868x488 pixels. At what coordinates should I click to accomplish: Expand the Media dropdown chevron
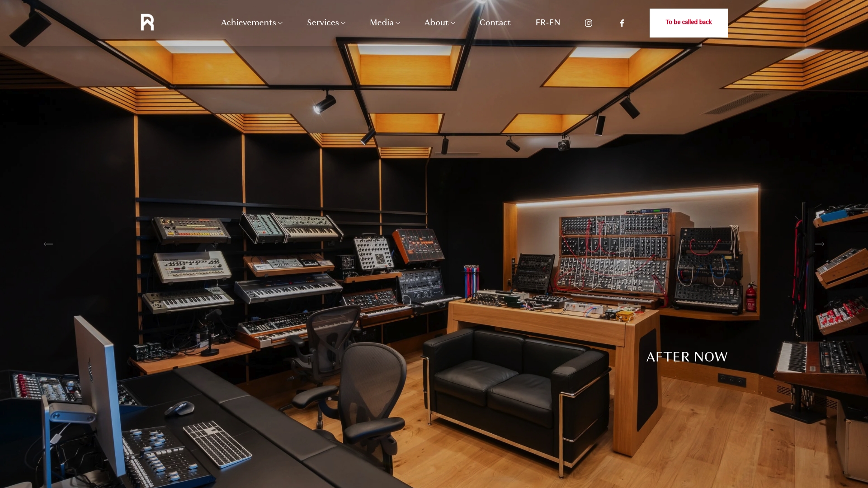tap(398, 23)
